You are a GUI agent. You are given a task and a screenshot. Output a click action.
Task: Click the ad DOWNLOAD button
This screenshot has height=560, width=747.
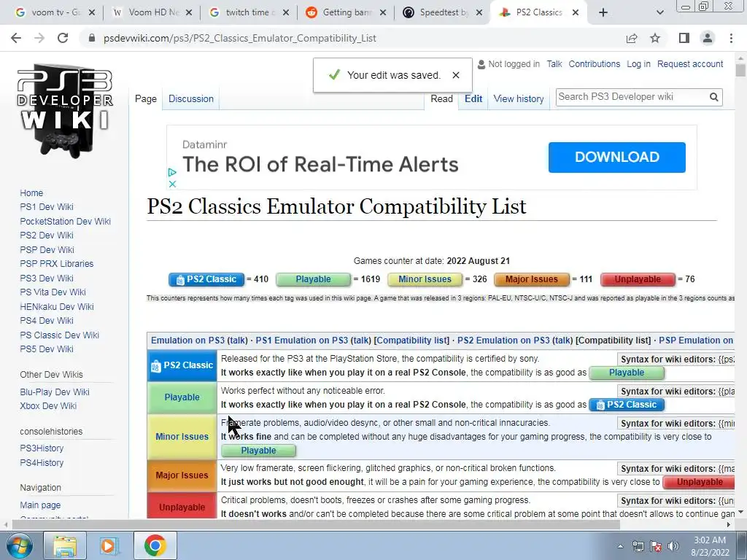pos(617,157)
